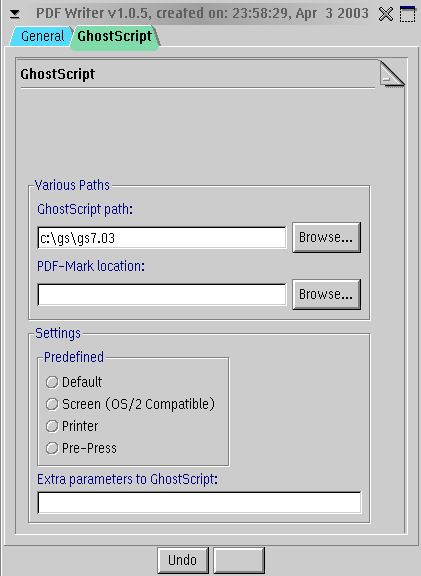Image resolution: width=421 pixels, height=576 pixels.
Task: Focus the Extra parameters to GhostScript field
Action: (199, 502)
